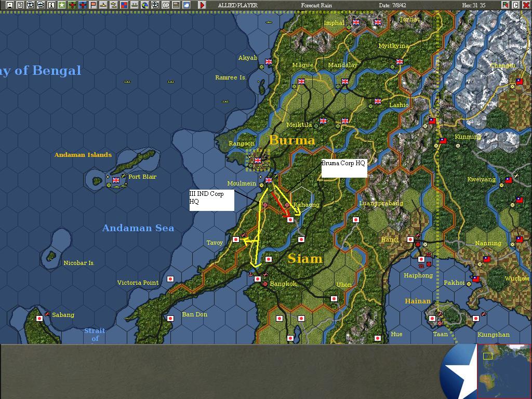Click the 'Andaman Islands' map label
The image size is (532, 399).
(83, 155)
